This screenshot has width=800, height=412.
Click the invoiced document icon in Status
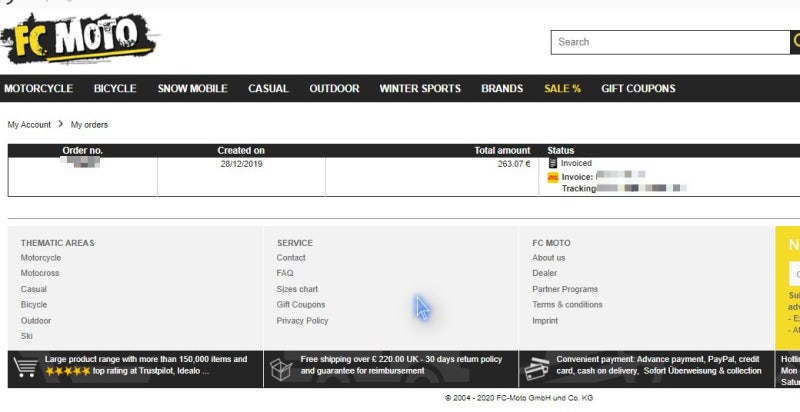point(553,163)
